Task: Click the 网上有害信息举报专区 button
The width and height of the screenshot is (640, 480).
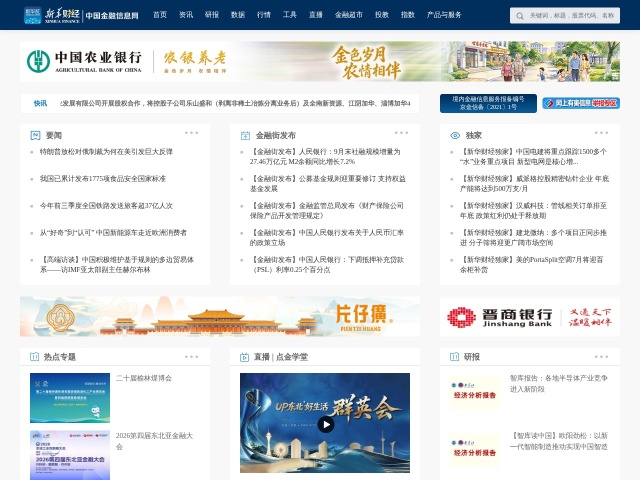Action: (x=581, y=103)
